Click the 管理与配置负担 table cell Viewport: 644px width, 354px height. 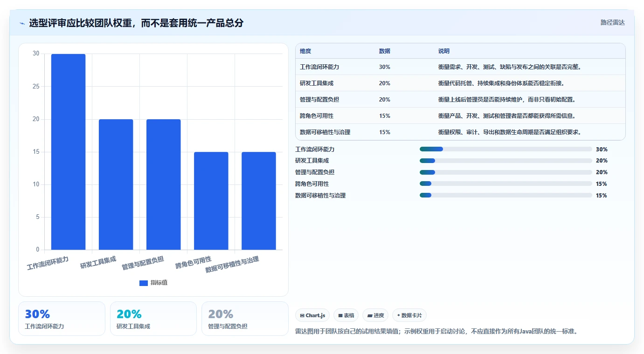[319, 100]
